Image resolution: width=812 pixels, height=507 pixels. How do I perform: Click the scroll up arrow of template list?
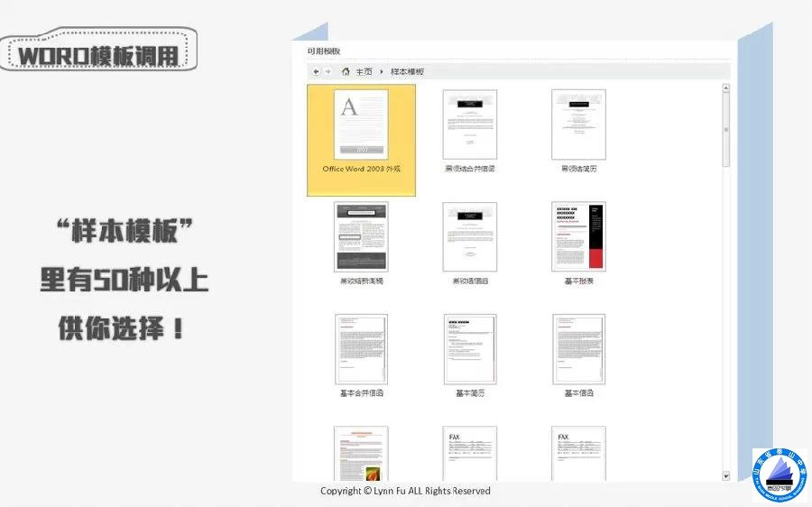point(726,88)
